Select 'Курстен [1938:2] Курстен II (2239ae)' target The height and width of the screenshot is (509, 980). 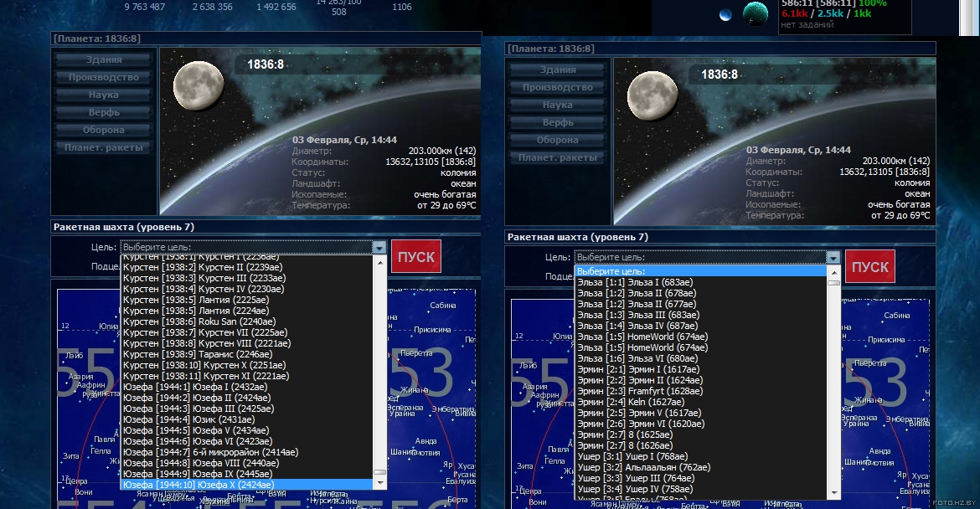tap(247, 267)
